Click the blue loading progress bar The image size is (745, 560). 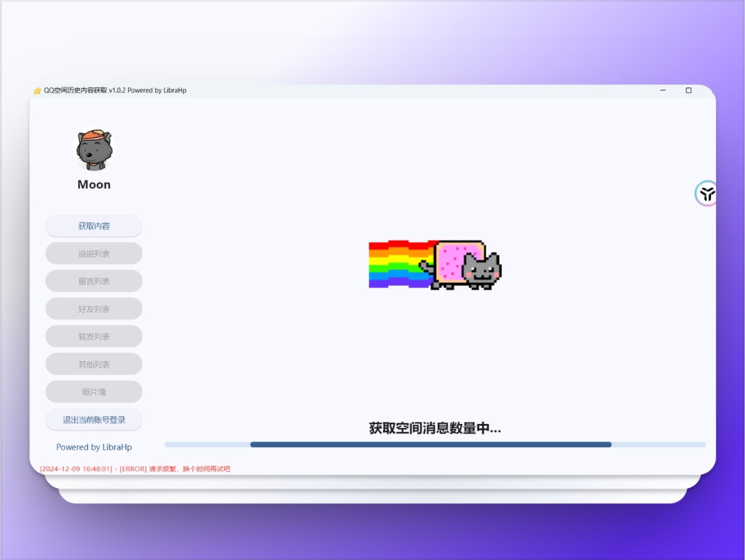(x=435, y=445)
